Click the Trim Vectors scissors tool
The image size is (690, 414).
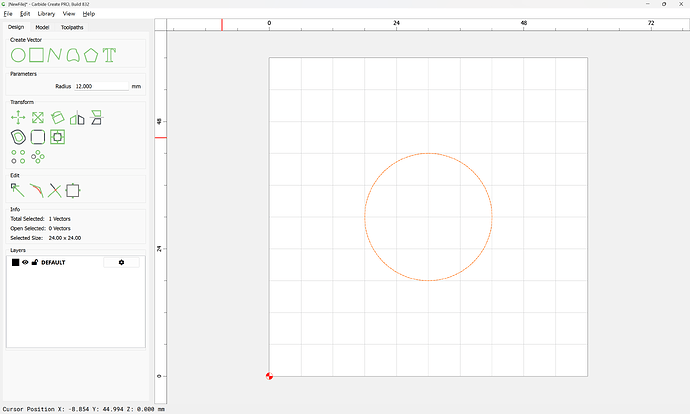pos(54,189)
